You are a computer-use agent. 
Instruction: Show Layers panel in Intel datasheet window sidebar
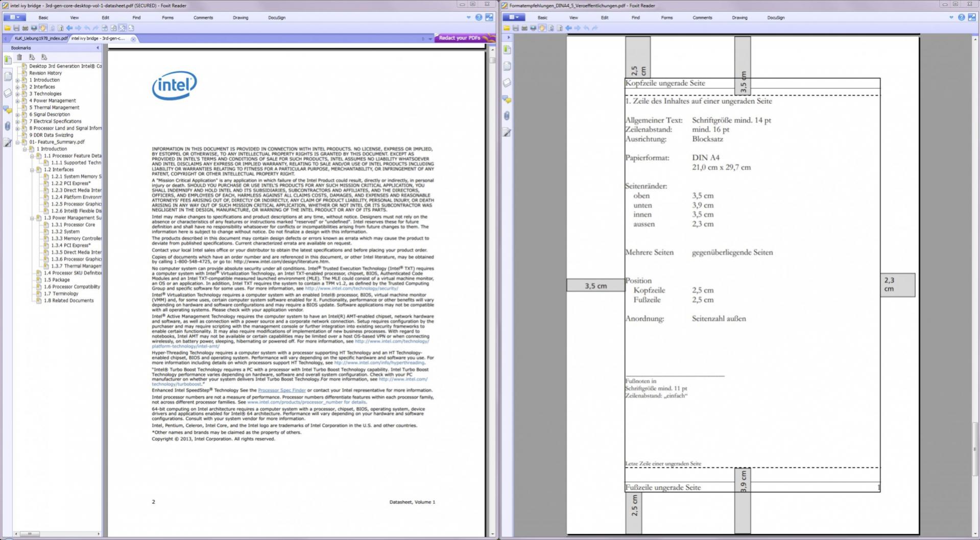(8, 93)
